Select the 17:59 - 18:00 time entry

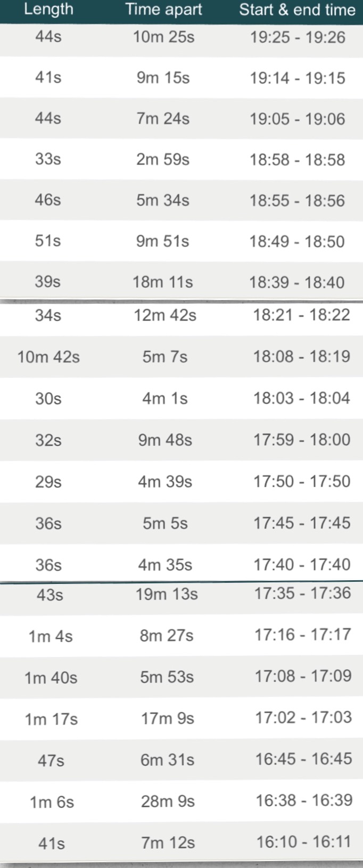[x=302, y=440]
